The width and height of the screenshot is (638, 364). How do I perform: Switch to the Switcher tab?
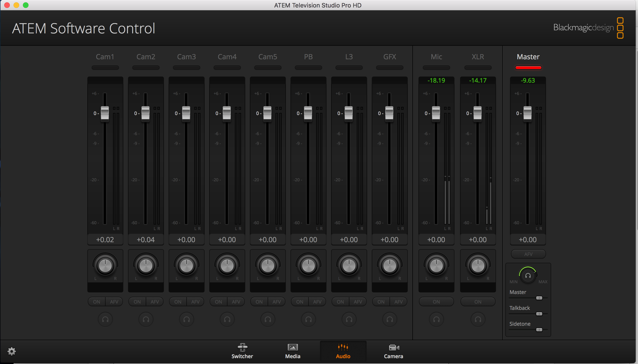coord(242,351)
